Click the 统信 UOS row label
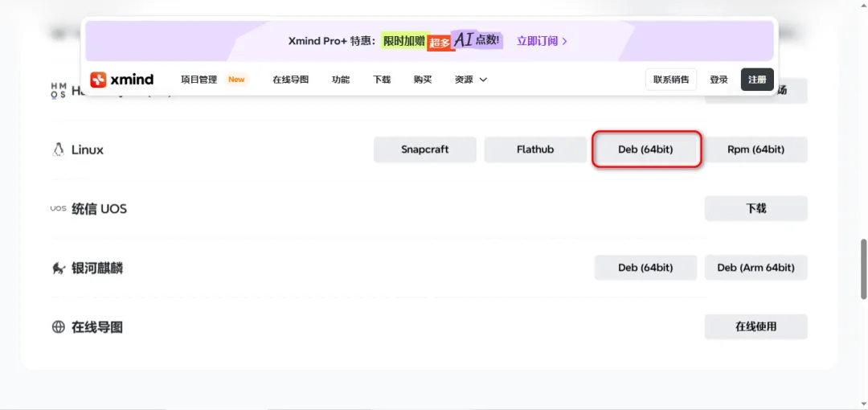 [x=99, y=209]
